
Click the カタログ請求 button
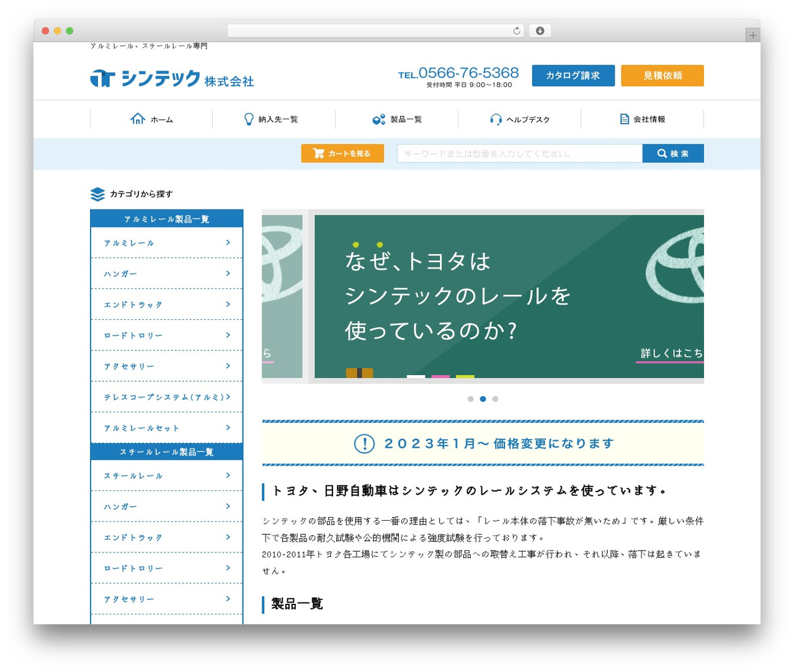click(x=573, y=76)
